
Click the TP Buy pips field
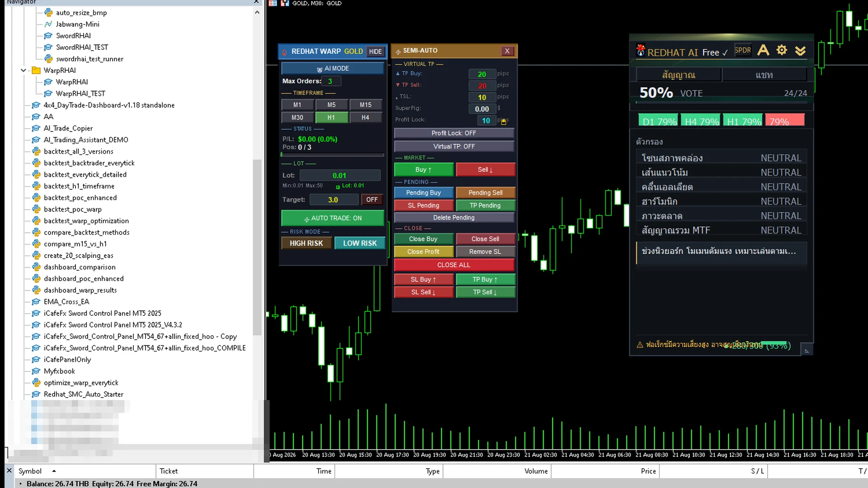(x=482, y=74)
